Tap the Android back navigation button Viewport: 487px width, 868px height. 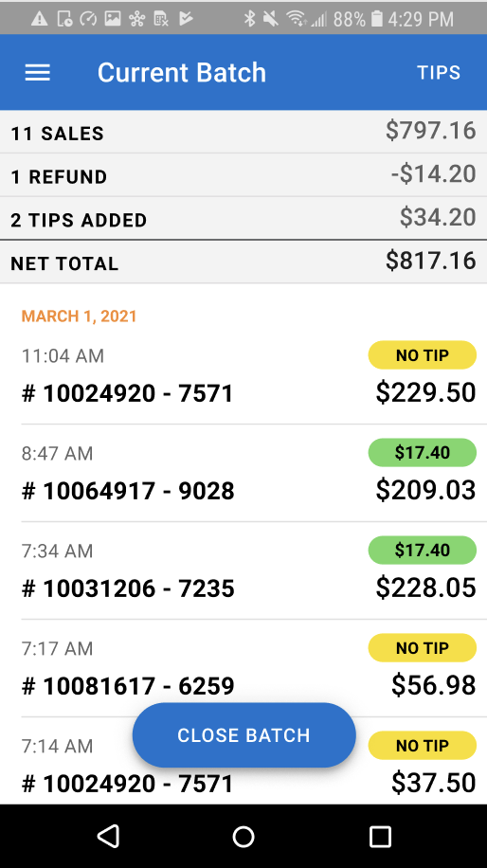coord(108,836)
